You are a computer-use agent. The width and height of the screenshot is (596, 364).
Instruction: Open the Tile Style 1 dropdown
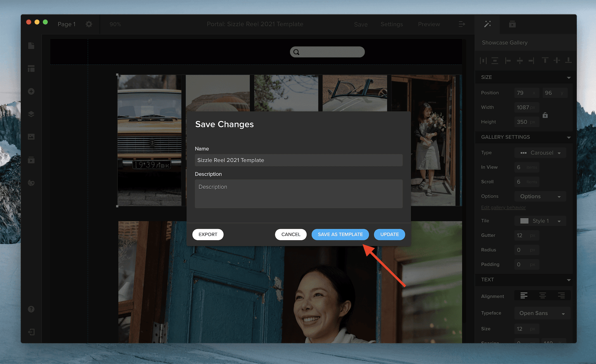(540, 221)
